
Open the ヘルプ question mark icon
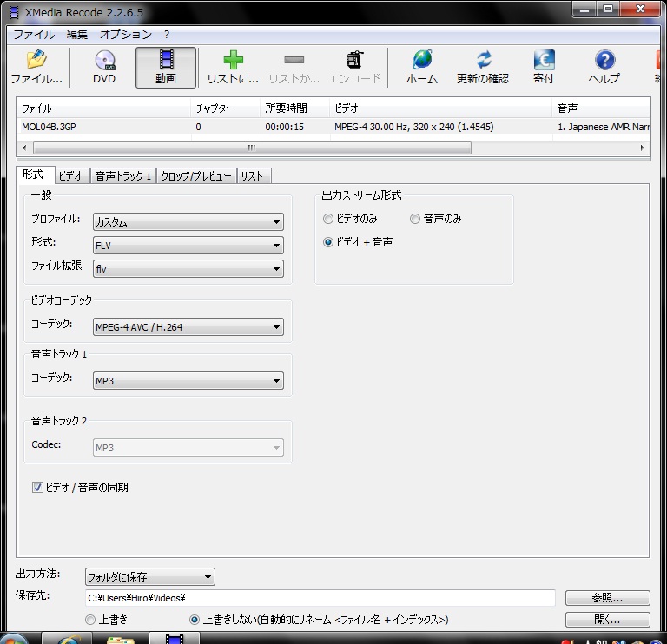coord(604,61)
